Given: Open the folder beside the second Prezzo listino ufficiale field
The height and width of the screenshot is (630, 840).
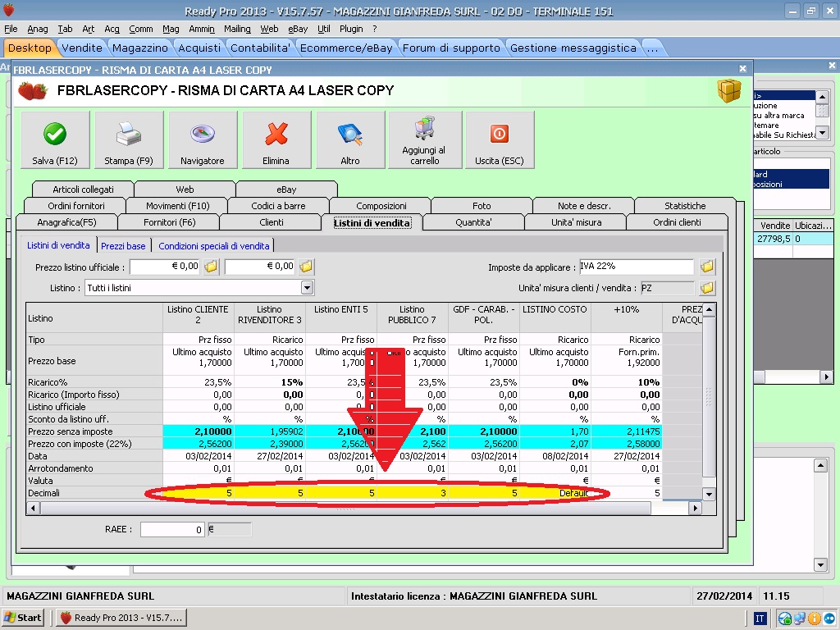Looking at the screenshot, I should pyautogui.click(x=307, y=267).
